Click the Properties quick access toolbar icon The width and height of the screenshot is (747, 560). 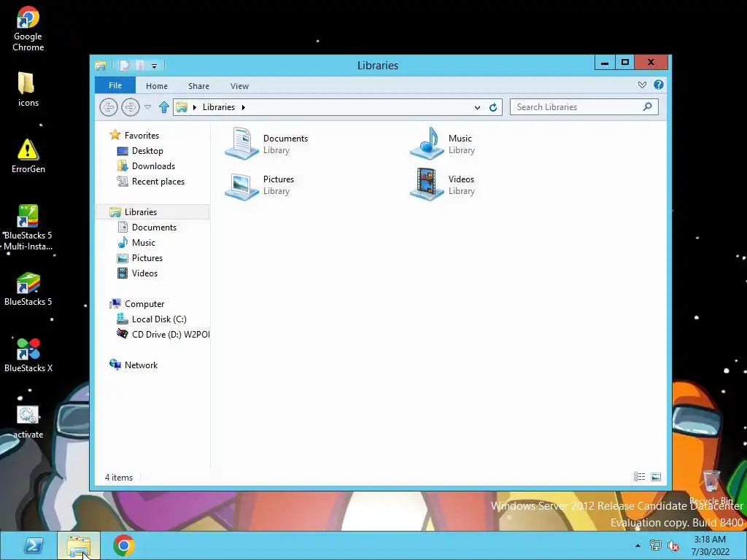point(124,65)
